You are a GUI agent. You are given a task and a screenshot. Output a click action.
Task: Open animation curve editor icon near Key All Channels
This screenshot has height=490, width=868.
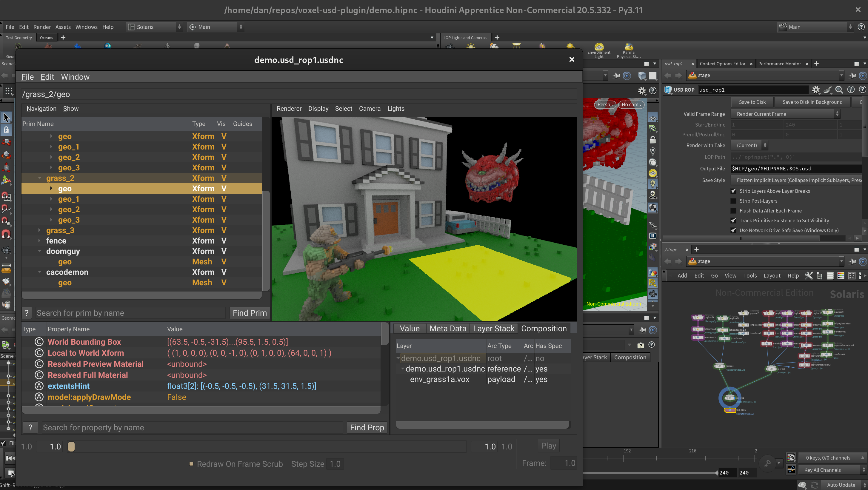pyautogui.click(x=791, y=469)
